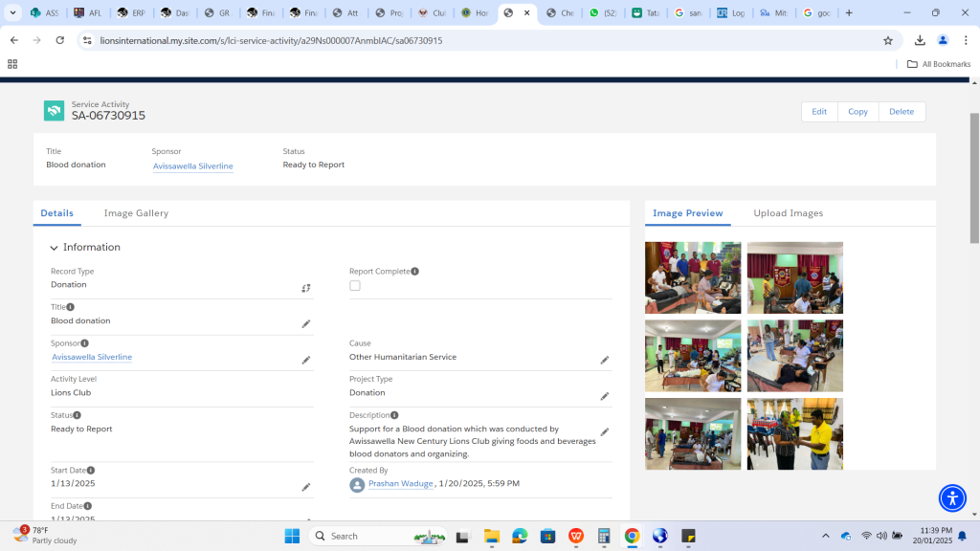
Task: Open Avissawella Silverline link in Sponsor field
Action: (92, 357)
